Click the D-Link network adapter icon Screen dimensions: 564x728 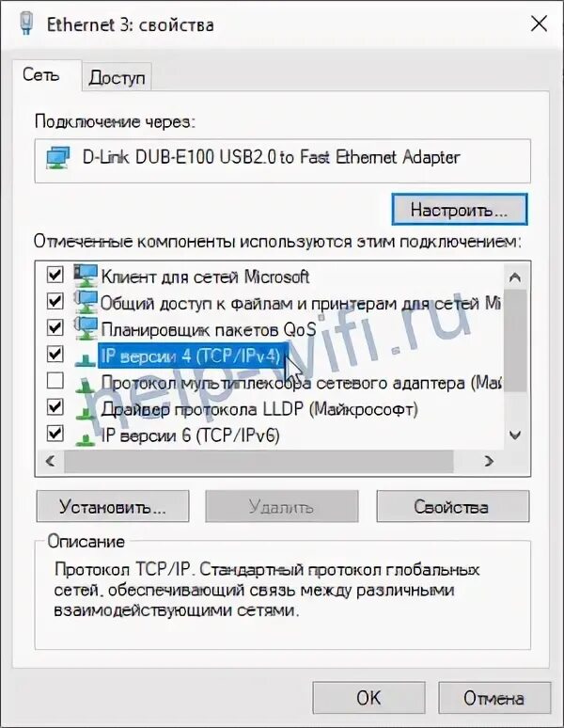pyautogui.click(x=58, y=157)
